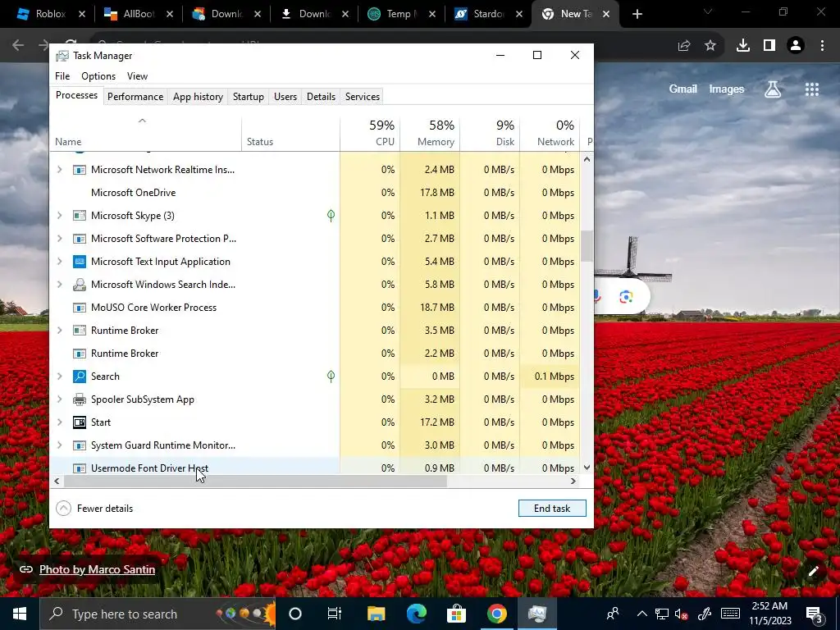Click Search row suspended leaf icon
The width and height of the screenshot is (840, 630).
331,376
